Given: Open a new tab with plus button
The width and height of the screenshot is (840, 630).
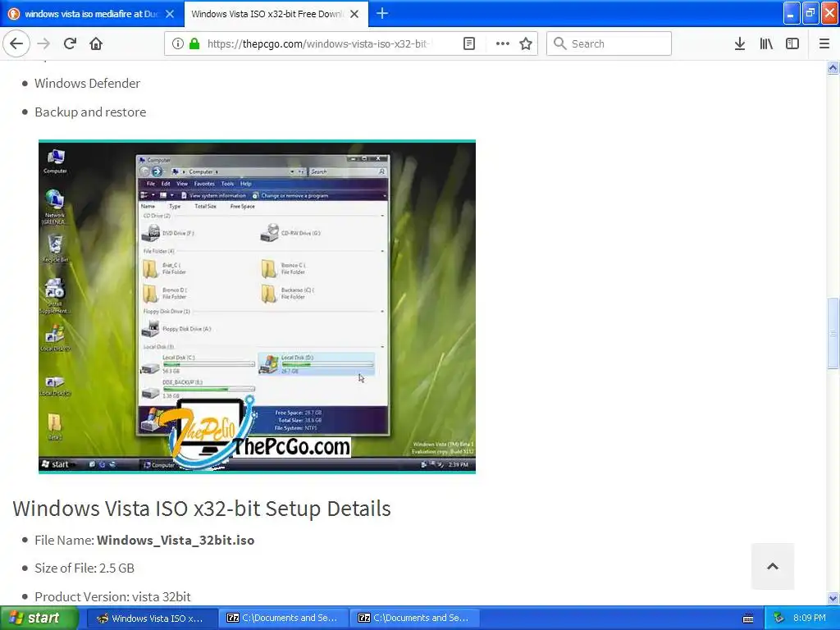Looking at the screenshot, I should (x=382, y=13).
